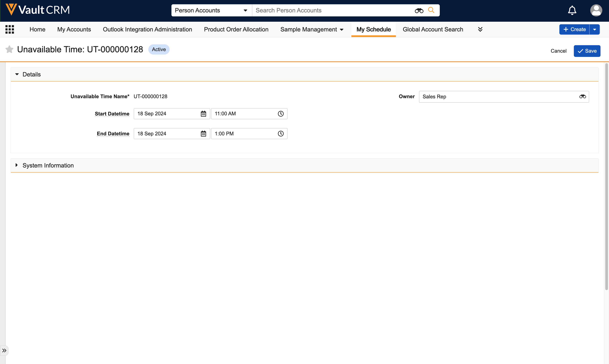Image resolution: width=609 pixels, height=364 pixels.
Task: Open the app launcher grid icon
Action: 10,29
